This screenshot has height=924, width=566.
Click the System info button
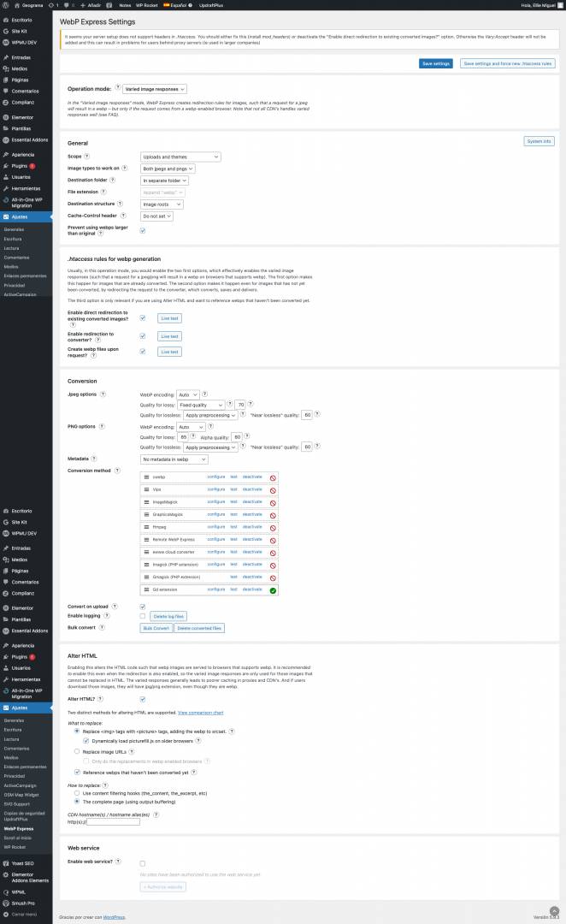[539, 141]
